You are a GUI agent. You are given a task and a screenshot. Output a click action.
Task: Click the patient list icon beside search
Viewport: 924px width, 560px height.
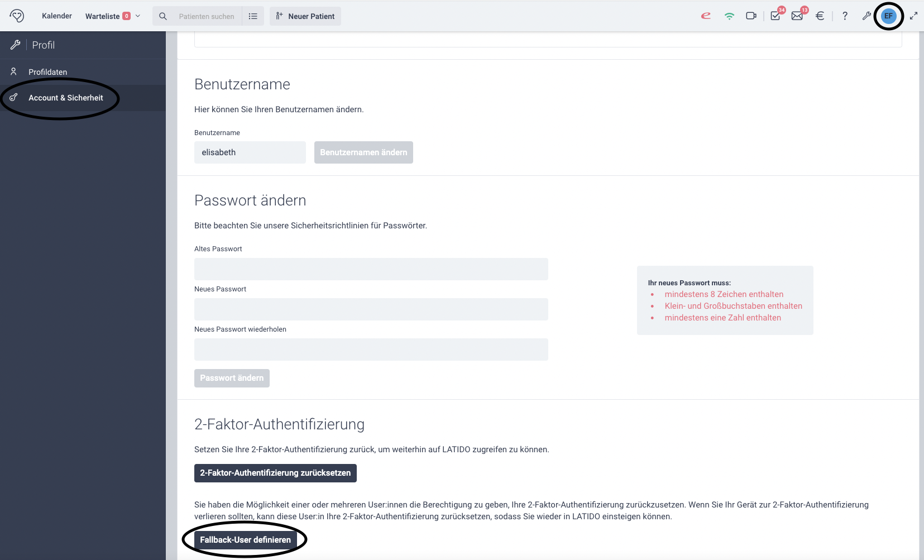[253, 16]
